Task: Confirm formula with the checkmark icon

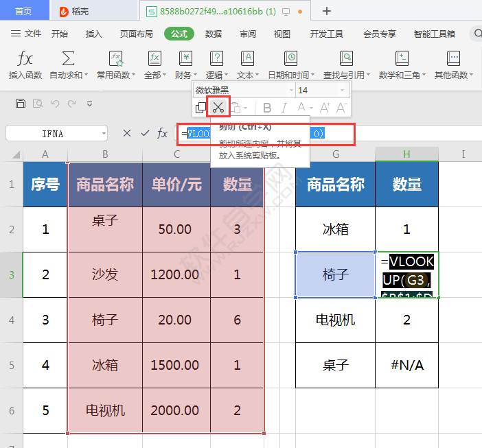Action: [x=145, y=133]
